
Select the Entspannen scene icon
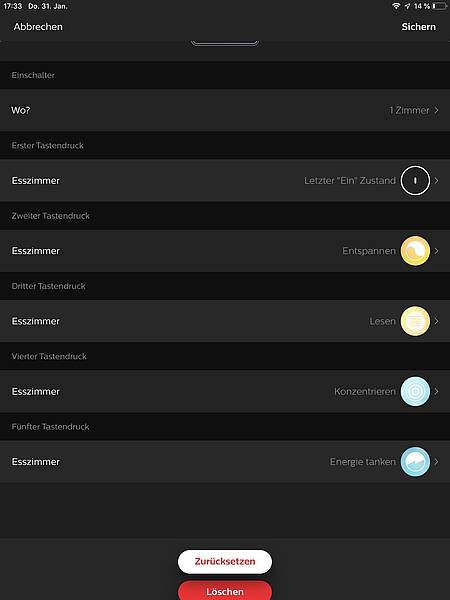click(415, 251)
